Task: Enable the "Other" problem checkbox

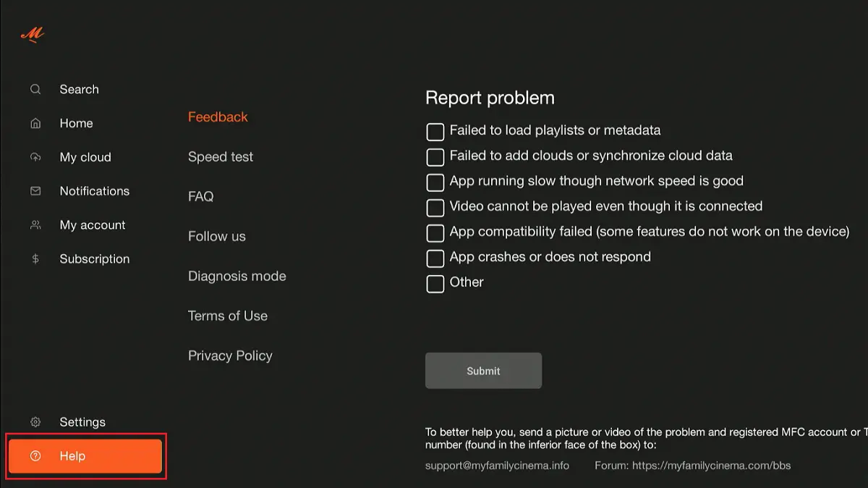Action: pos(435,283)
